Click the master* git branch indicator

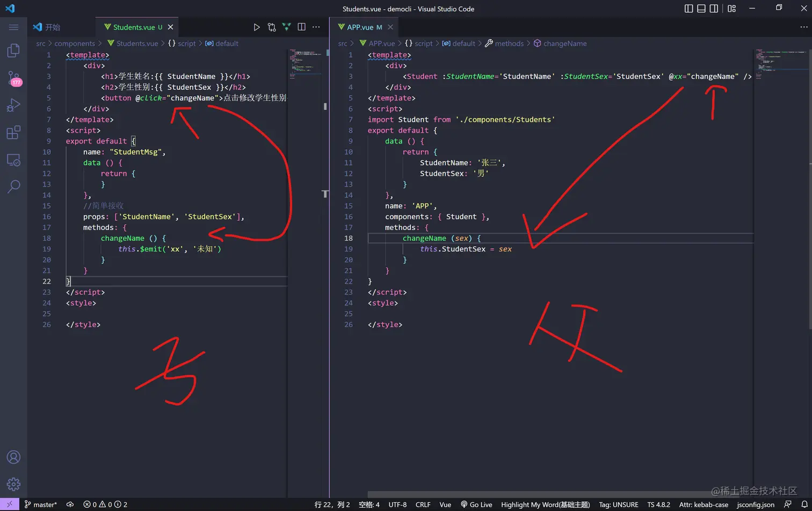41,505
